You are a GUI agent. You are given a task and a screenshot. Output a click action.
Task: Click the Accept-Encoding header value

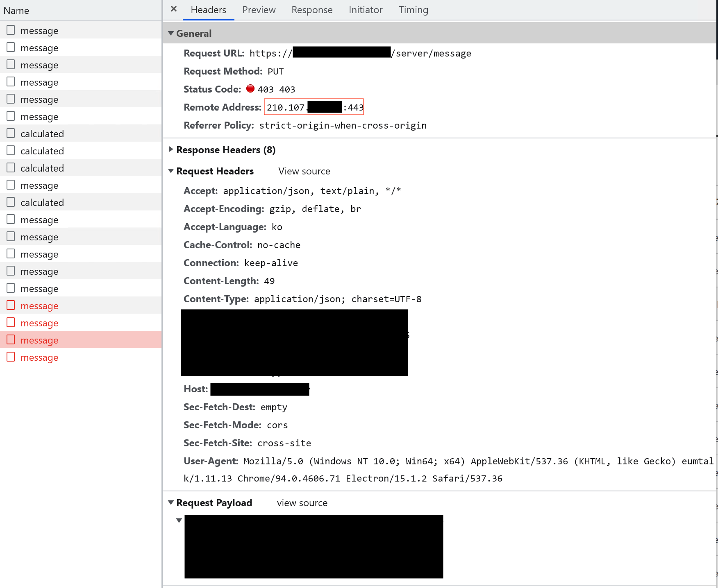[x=315, y=209]
